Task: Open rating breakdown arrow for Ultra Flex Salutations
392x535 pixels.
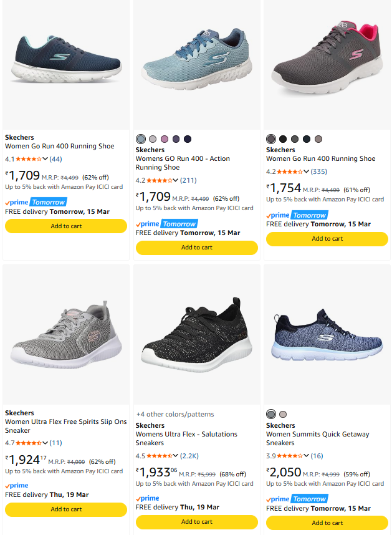Action: [x=176, y=456]
